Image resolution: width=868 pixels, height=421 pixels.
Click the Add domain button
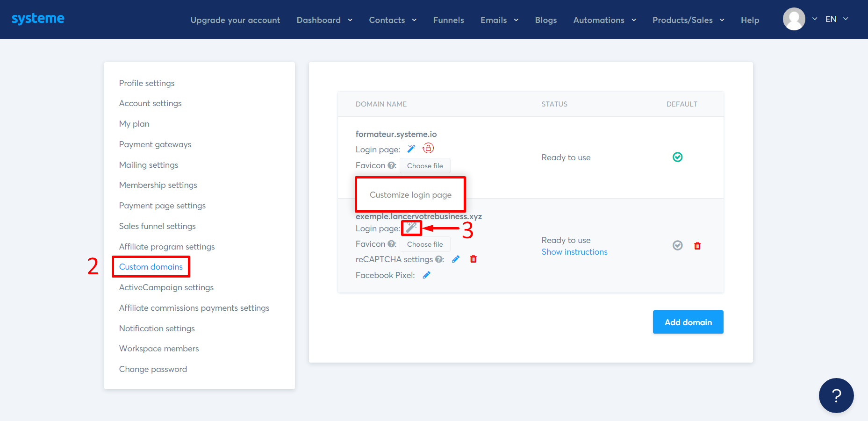click(688, 322)
